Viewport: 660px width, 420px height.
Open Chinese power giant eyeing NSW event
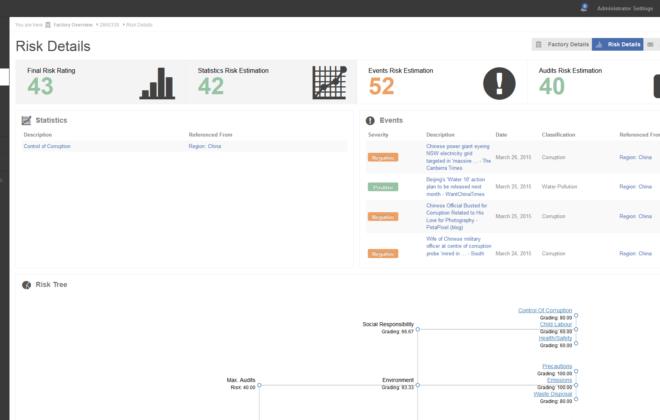click(458, 157)
